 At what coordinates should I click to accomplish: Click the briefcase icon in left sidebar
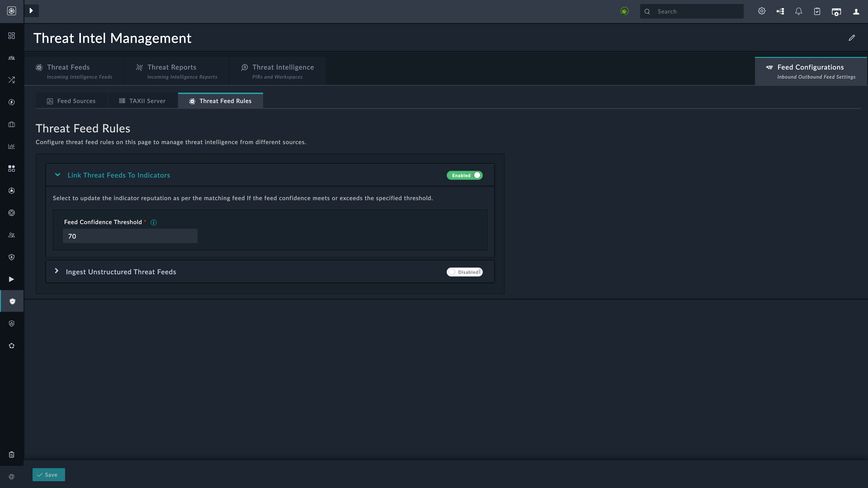tap(12, 124)
